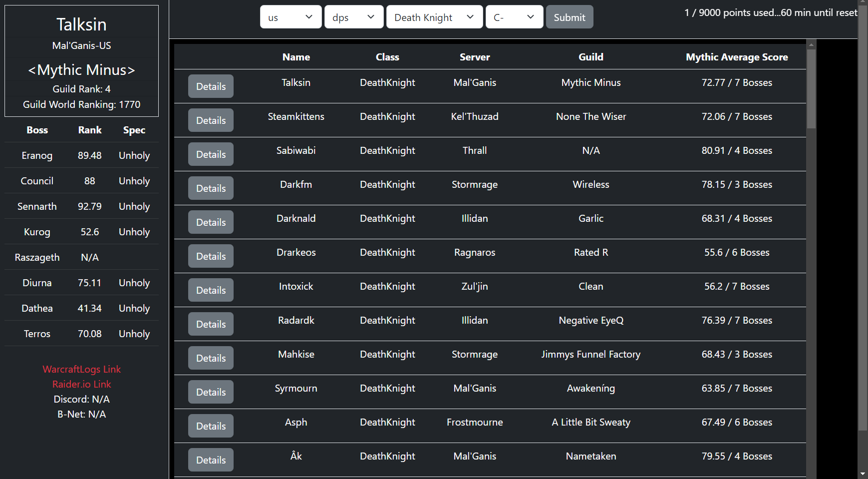View Details for Intoxick

pyautogui.click(x=211, y=290)
